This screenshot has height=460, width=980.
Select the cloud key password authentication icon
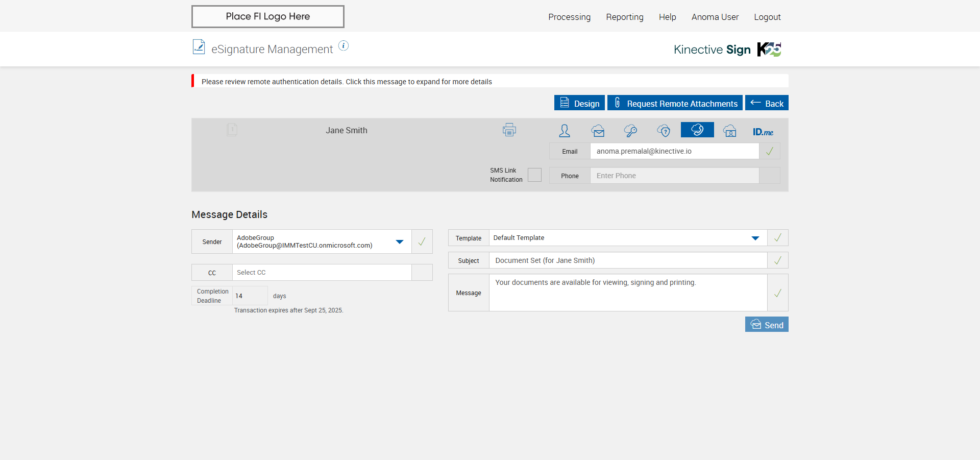[x=630, y=131]
